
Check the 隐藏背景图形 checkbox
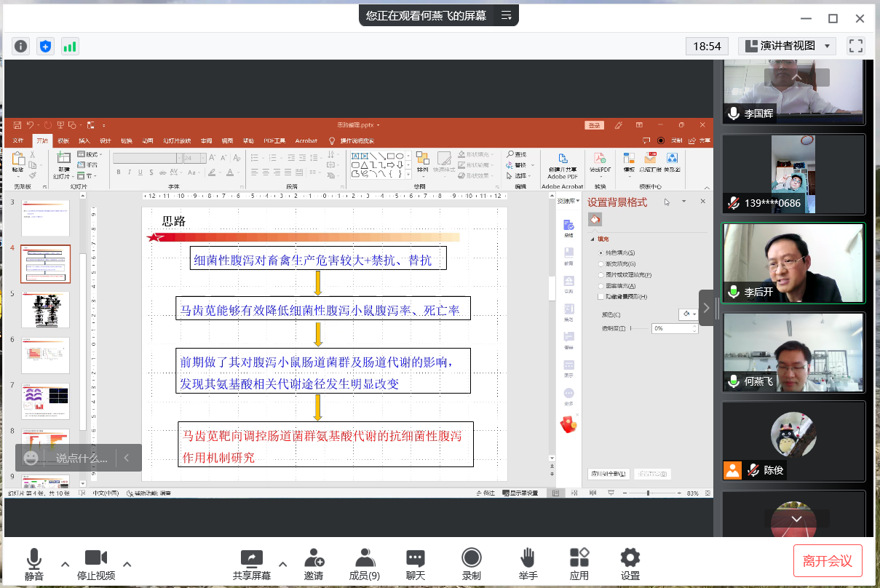point(600,297)
